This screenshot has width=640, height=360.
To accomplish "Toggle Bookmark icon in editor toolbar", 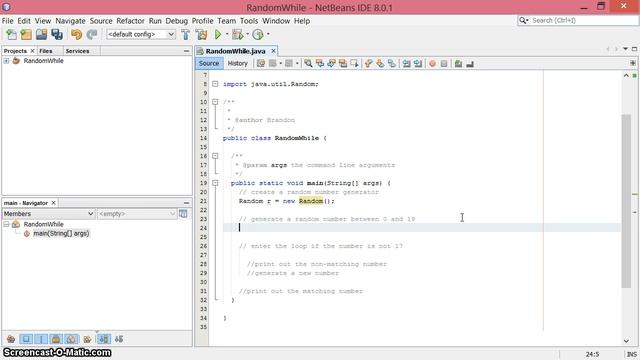I will (391, 64).
